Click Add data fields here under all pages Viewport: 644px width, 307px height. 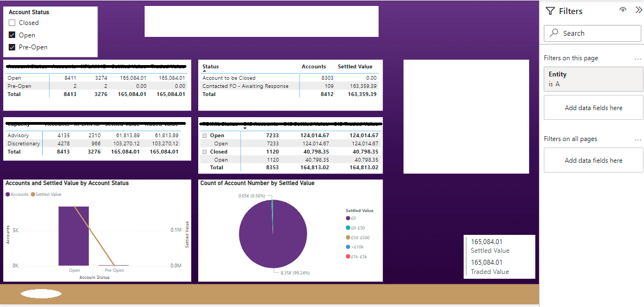[x=594, y=160]
